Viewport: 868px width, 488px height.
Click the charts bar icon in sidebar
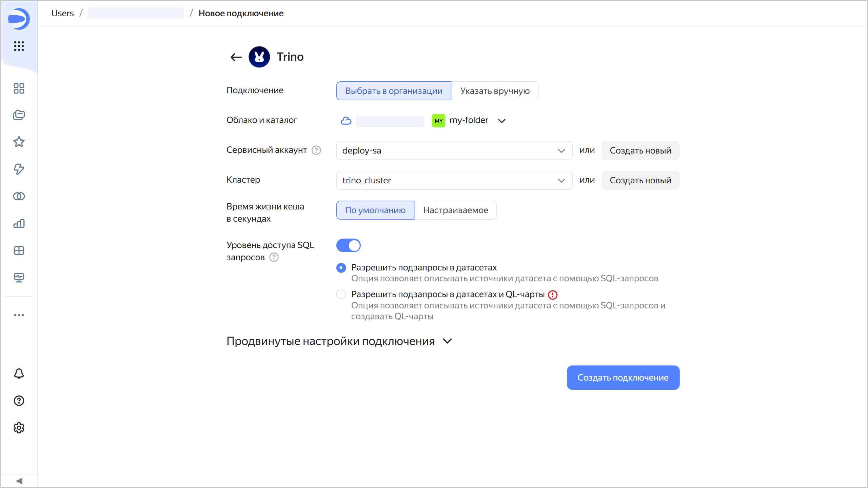click(19, 223)
